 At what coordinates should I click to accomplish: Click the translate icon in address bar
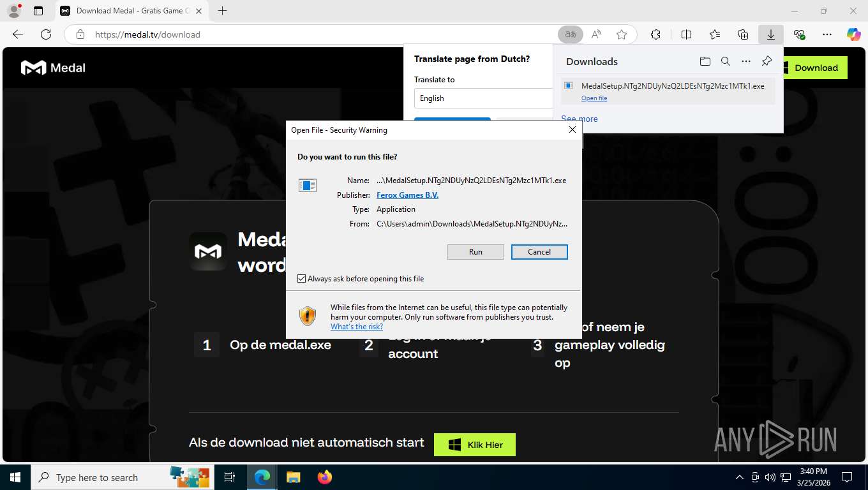(571, 34)
